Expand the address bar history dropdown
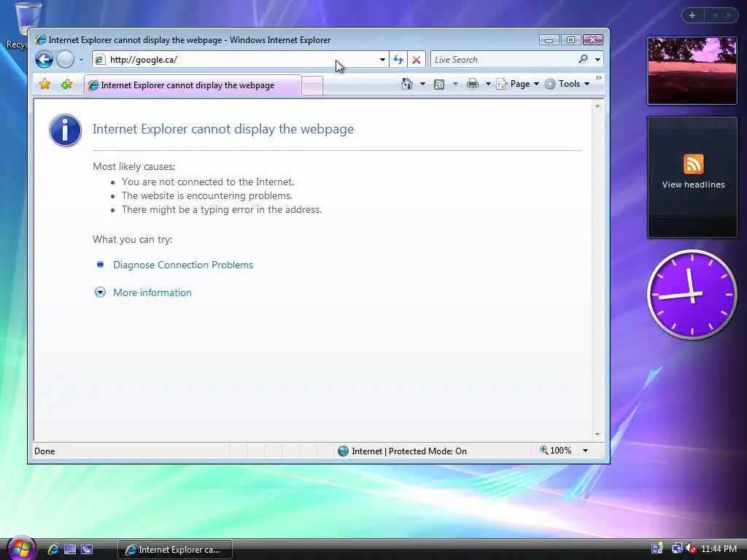747x560 pixels. [x=382, y=60]
